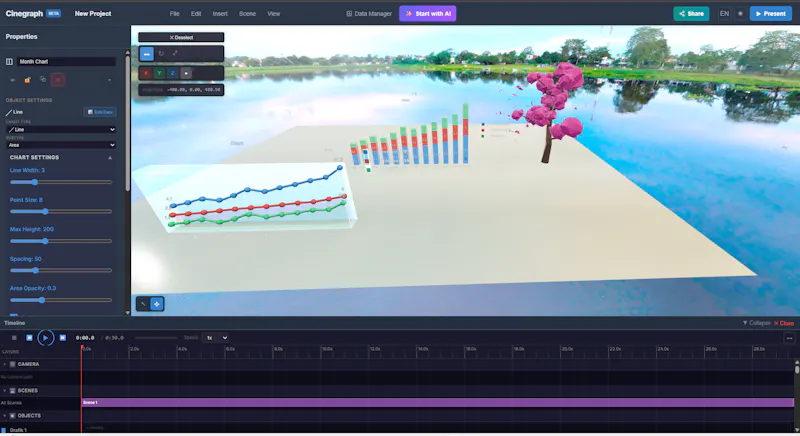This screenshot has width=800, height=436.
Task: Close the timeline panel
Action: tap(784, 323)
